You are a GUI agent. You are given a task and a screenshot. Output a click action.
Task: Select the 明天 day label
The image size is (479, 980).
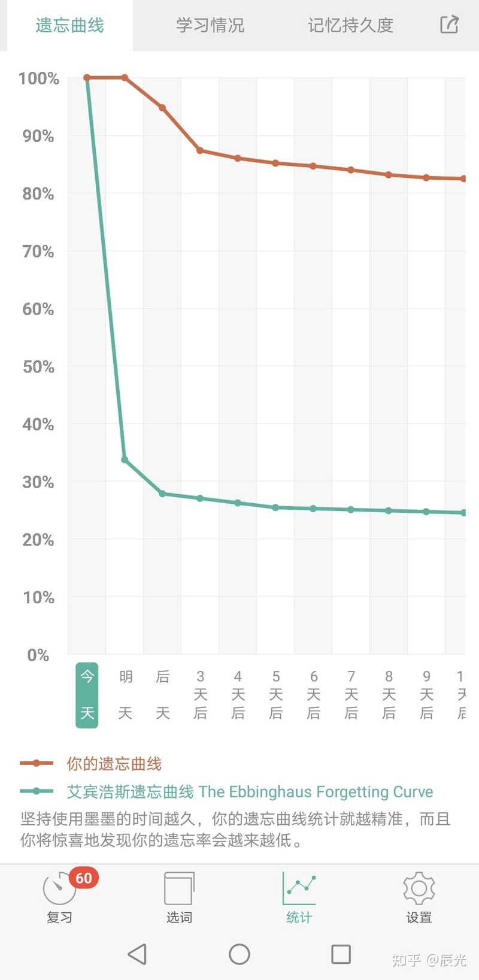pos(125,695)
